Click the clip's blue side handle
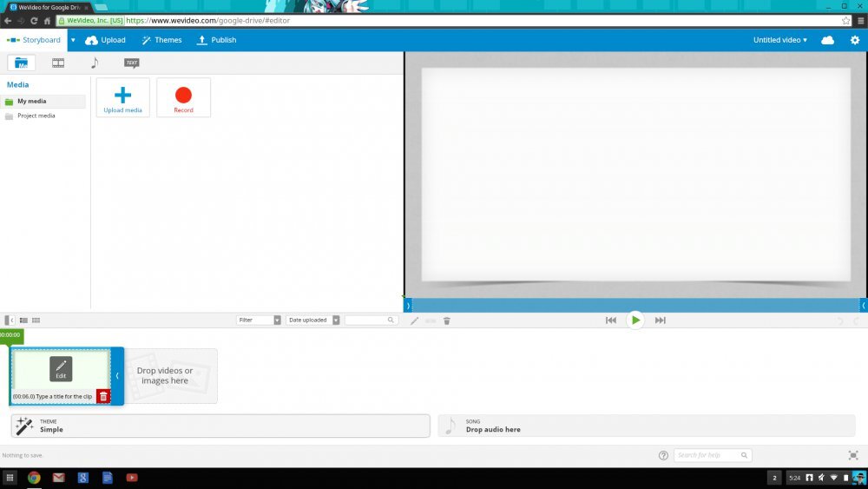 (117, 376)
